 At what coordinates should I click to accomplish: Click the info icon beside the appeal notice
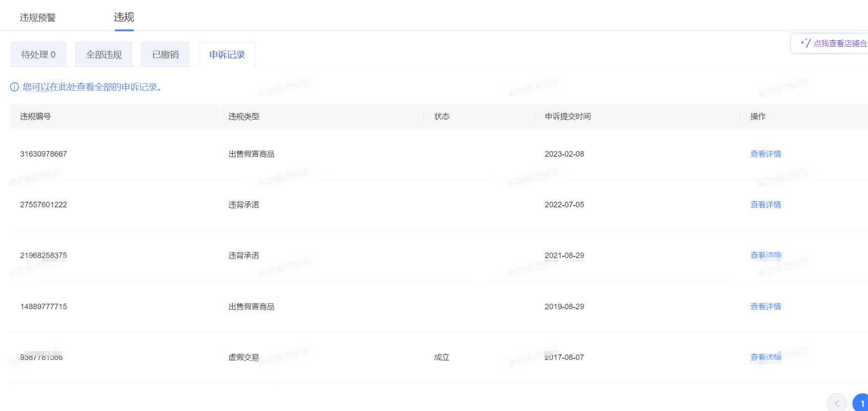point(14,87)
